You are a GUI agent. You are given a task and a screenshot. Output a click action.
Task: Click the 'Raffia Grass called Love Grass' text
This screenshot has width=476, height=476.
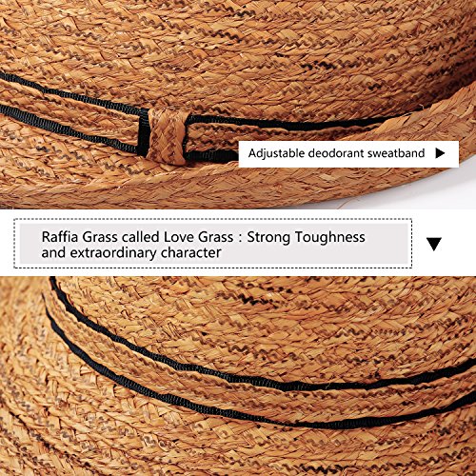point(137,237)
